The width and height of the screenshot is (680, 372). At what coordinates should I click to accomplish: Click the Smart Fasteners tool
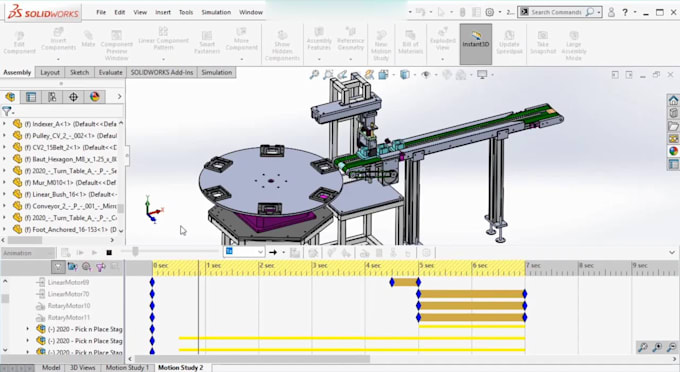[x=207, y=43]
